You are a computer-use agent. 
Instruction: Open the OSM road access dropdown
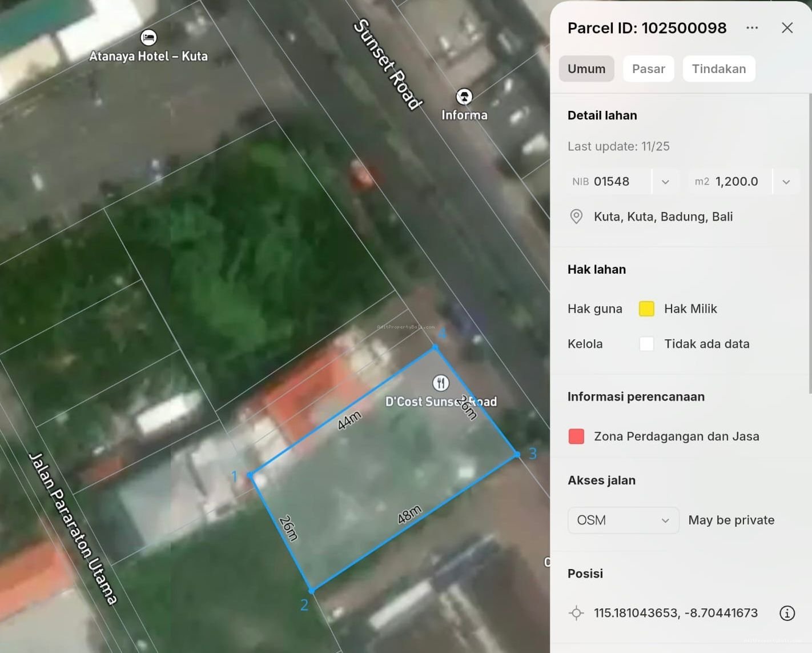click(x=623, y=520)
